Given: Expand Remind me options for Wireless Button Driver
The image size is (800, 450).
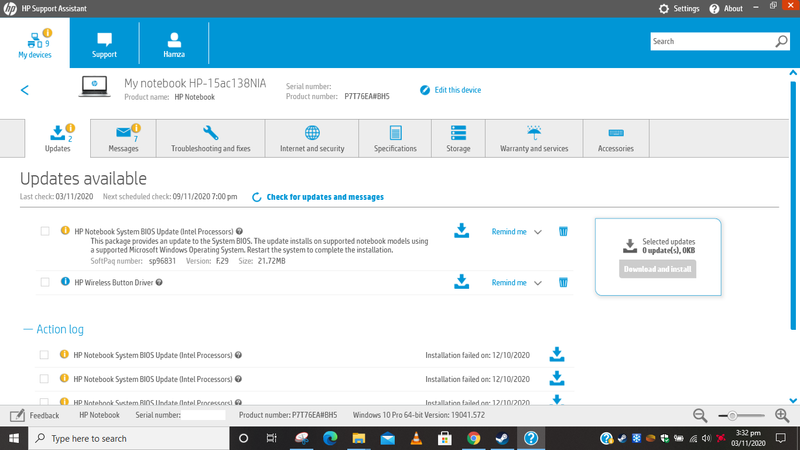Looking at the screenshot, I should click(538, 283).
